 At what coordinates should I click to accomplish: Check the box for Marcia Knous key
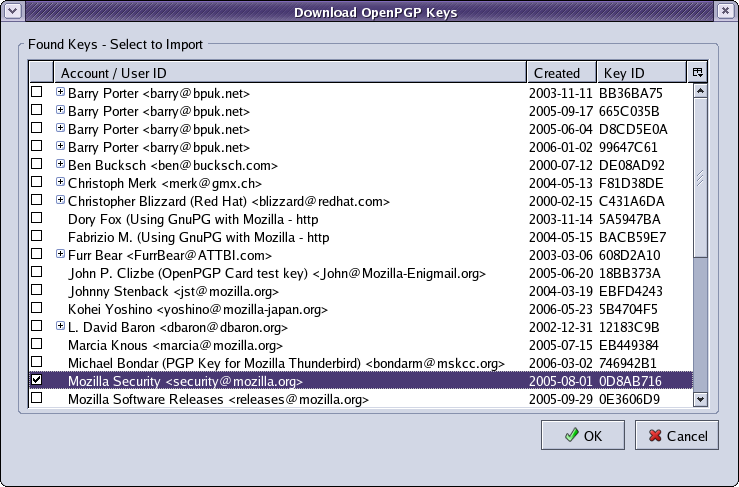click(x=36, y=344)
